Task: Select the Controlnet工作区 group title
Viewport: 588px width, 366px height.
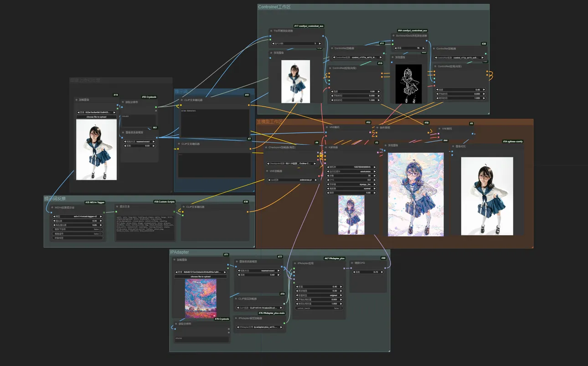Action: tap(274, 7)
